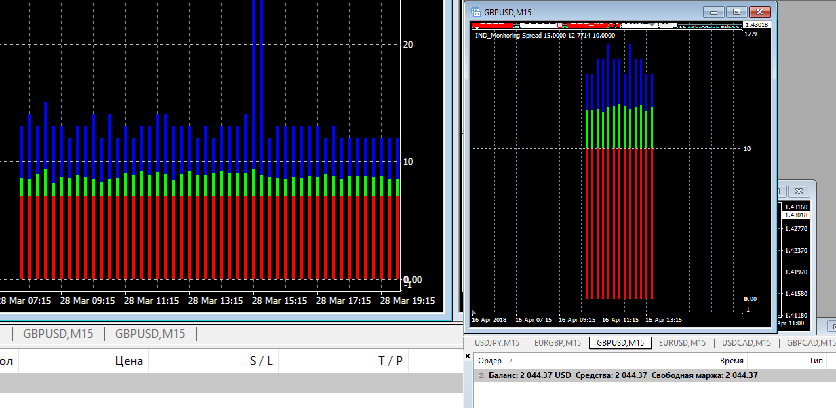Switch to the EURUSD,M15 chart tab
This screenshot has width=836, height=408.
pos(682,342)
